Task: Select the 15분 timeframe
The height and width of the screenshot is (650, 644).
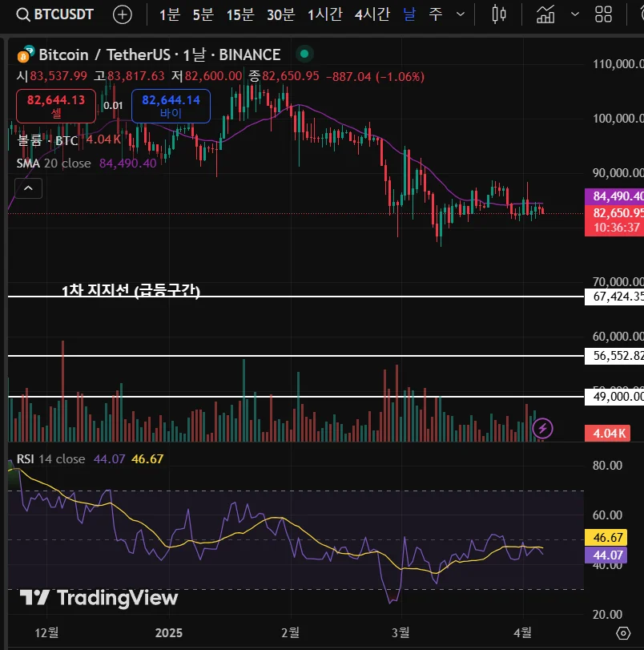Action: coord(240,15)
